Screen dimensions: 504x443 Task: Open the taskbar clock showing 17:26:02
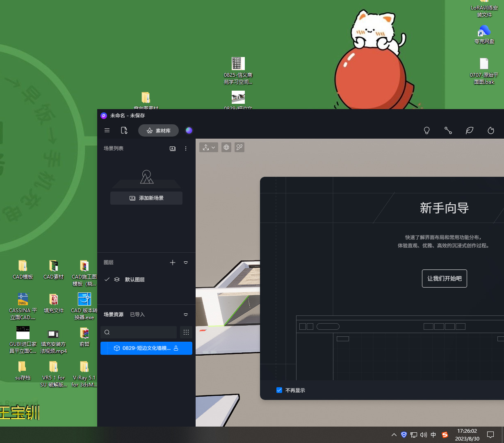(467, 435)
